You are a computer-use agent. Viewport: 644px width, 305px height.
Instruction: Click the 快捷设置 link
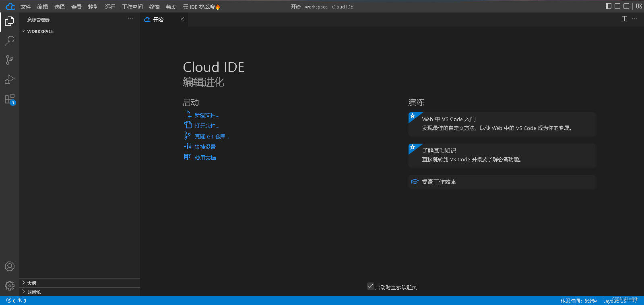point(205,147)
